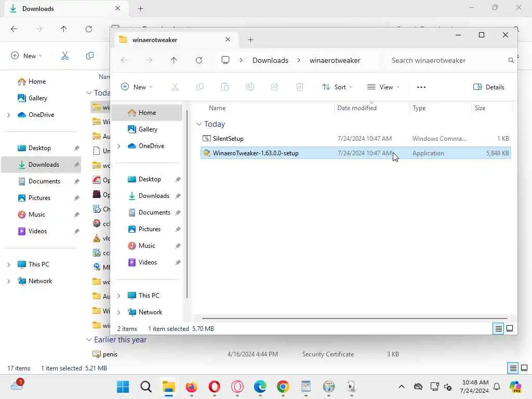Collapse the Today group in winaerotweaker window
Image resolution: width=532 pixels, height=399 pixels.
[199, 124]
